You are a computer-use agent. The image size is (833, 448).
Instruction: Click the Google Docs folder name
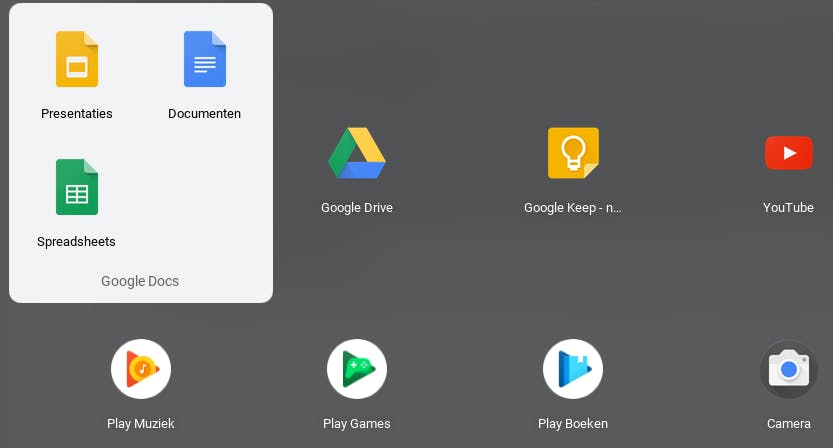(140, 281)
